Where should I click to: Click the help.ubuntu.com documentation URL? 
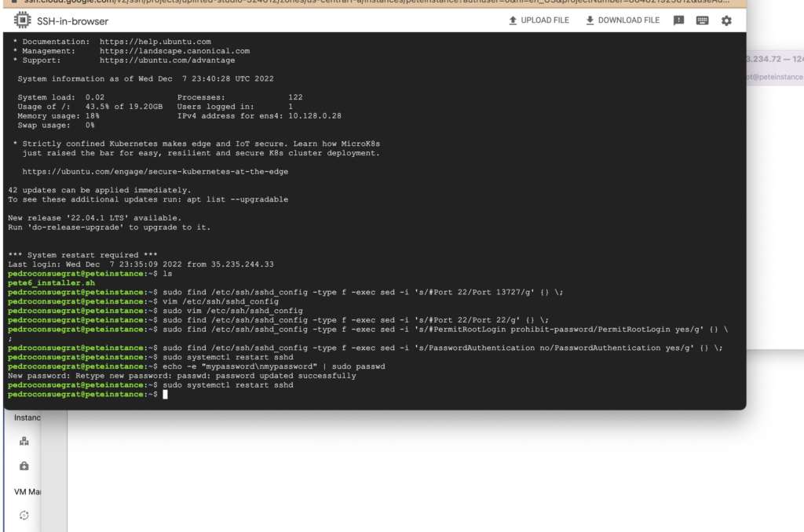click(x=155, y=42)
